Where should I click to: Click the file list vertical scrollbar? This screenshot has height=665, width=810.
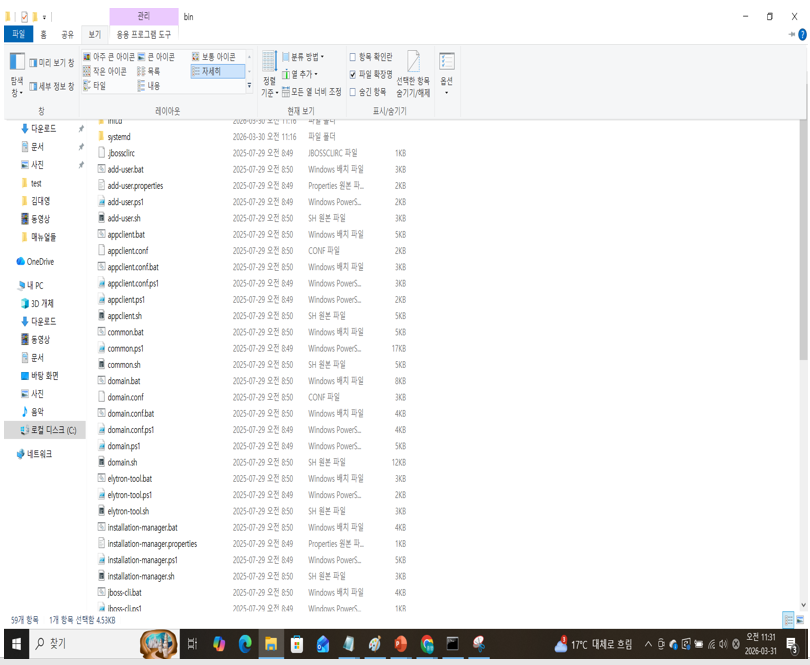tap(803, 240)
